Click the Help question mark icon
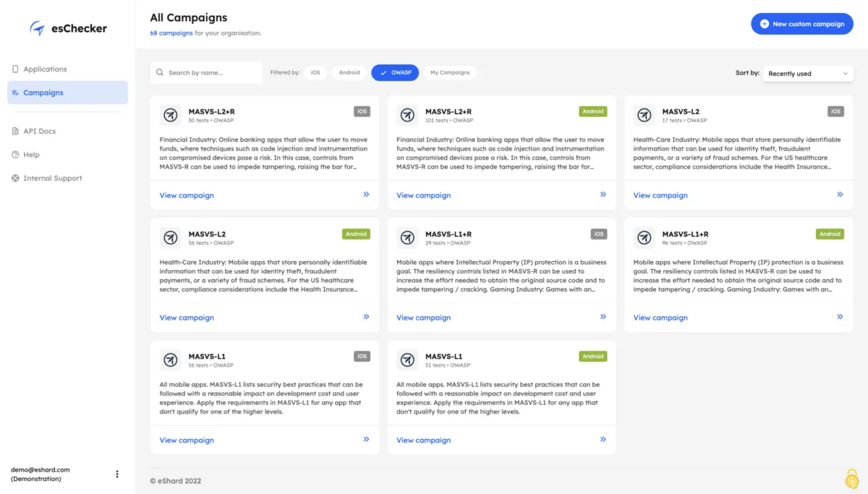 click(x=15, y=155)
